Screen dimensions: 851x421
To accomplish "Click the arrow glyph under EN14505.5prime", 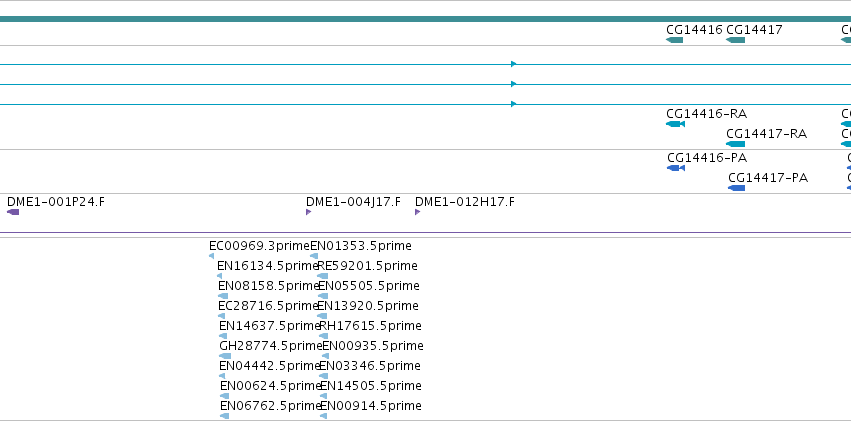I will pos(323,396).
